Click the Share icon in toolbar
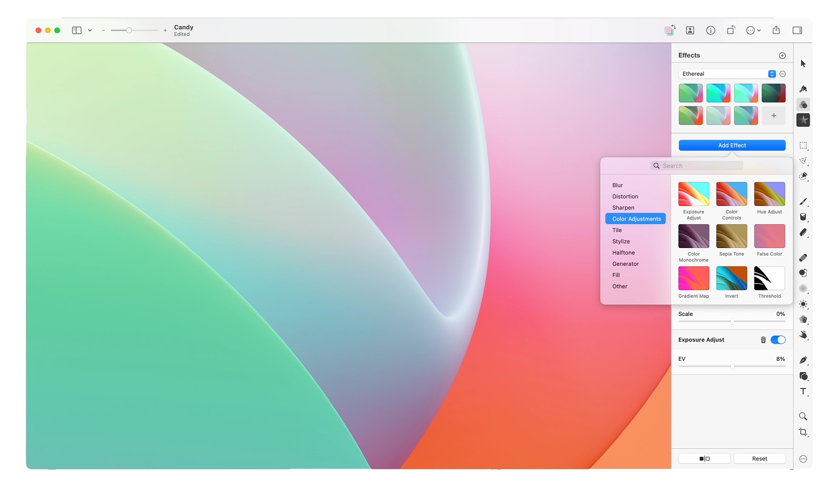The width and height of the screenshot is (839, 504). (x=776, y=30)
